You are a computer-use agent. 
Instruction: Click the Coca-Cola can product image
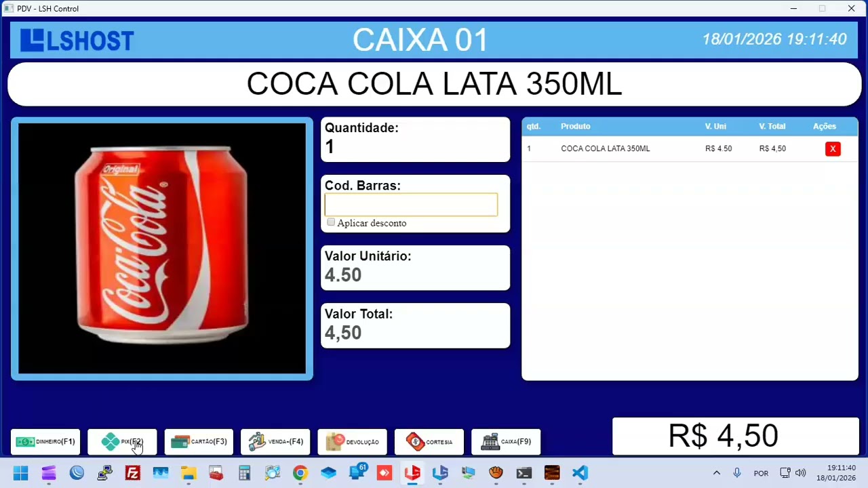(x=162, y=248)
